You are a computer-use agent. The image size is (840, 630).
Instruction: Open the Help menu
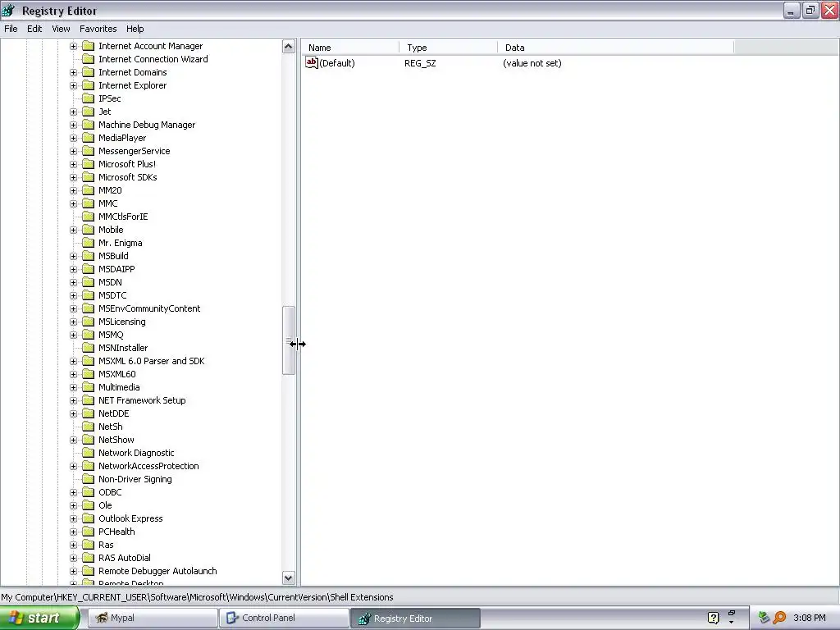pyautogui.click(x=135, y=29)
